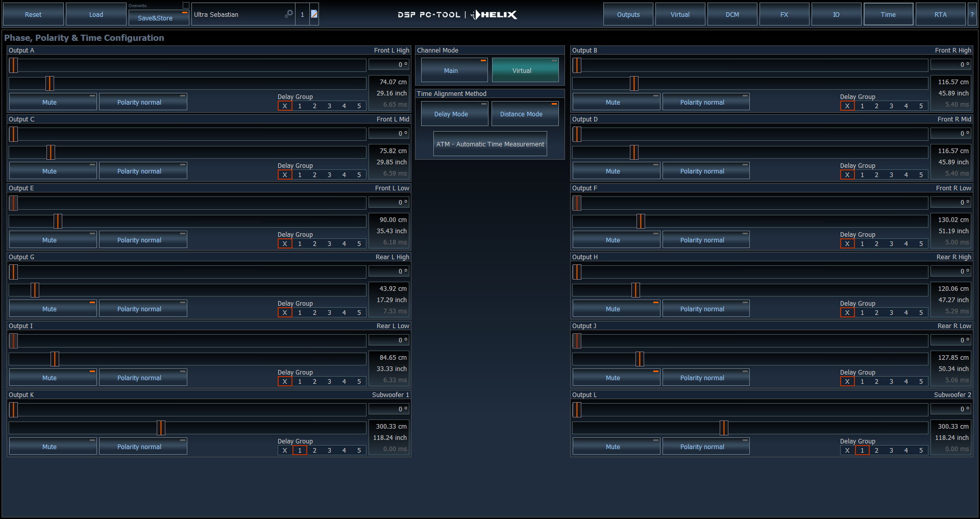Assign Subwoofer 2 to delay group 2
Screen dimensions: 980x519
pos(876,451)
